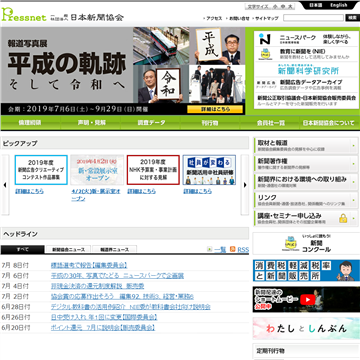Screen dimensions: 360x360
Task: Play the YouTube short movie banner
Action: tap(306, 299)
